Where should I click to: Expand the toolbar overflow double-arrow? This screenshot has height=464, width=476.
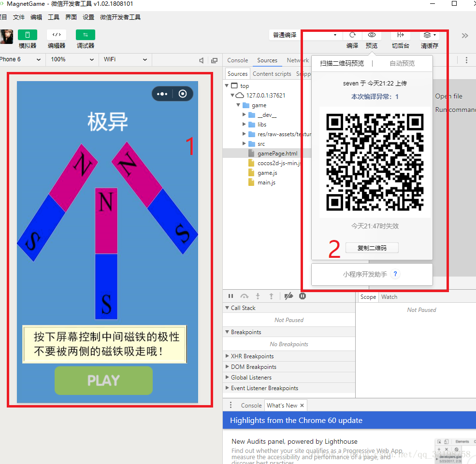465,36
